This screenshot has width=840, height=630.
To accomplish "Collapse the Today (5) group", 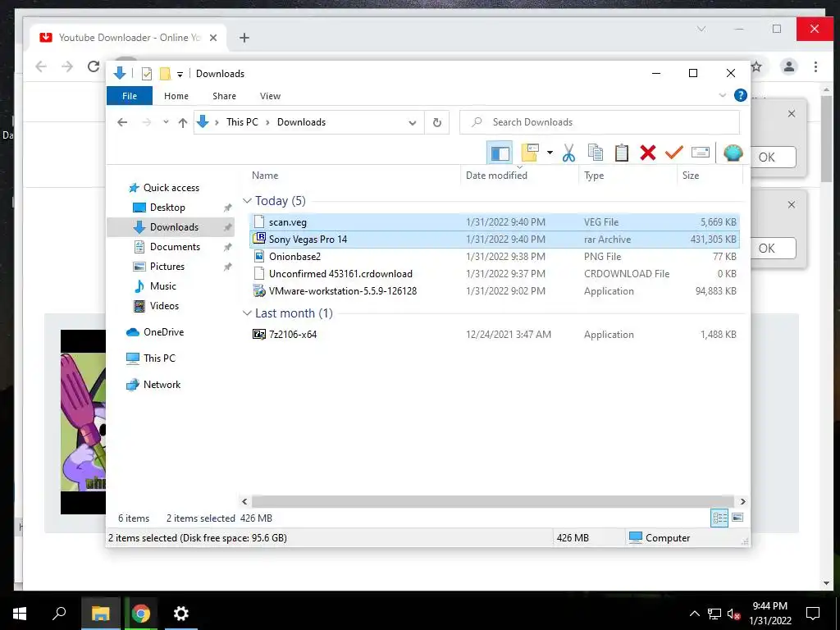I will 247,201.
